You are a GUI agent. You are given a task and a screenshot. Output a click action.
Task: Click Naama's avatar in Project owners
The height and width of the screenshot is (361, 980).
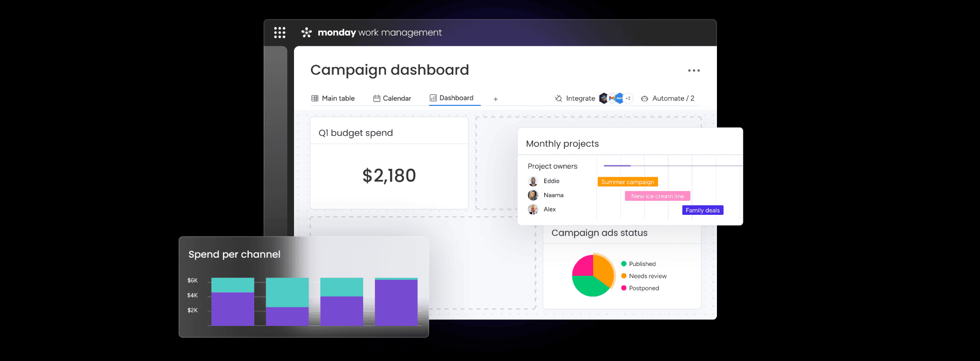tap(533, 195)
